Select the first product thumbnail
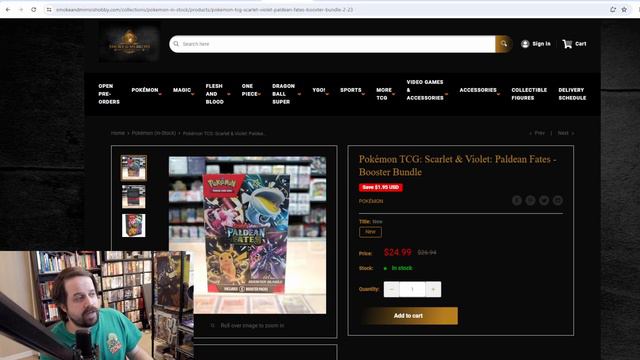The width and height of the screenshot is (640, 360). point(133,168)
